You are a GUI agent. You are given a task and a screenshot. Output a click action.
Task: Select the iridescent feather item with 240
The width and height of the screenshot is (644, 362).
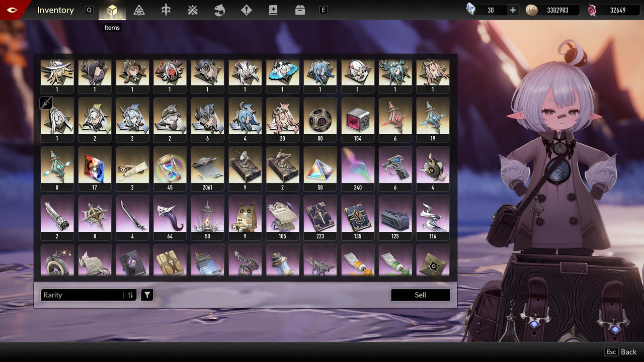pos(357,168)
